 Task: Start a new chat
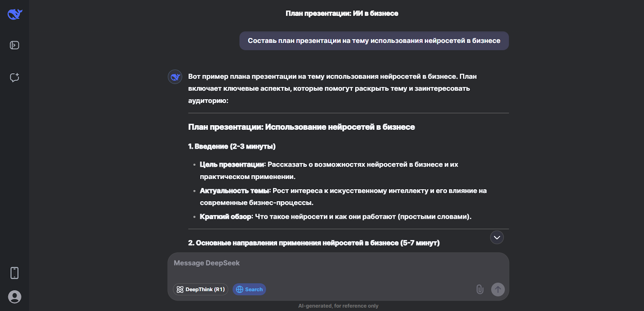[x=14, y=77]
